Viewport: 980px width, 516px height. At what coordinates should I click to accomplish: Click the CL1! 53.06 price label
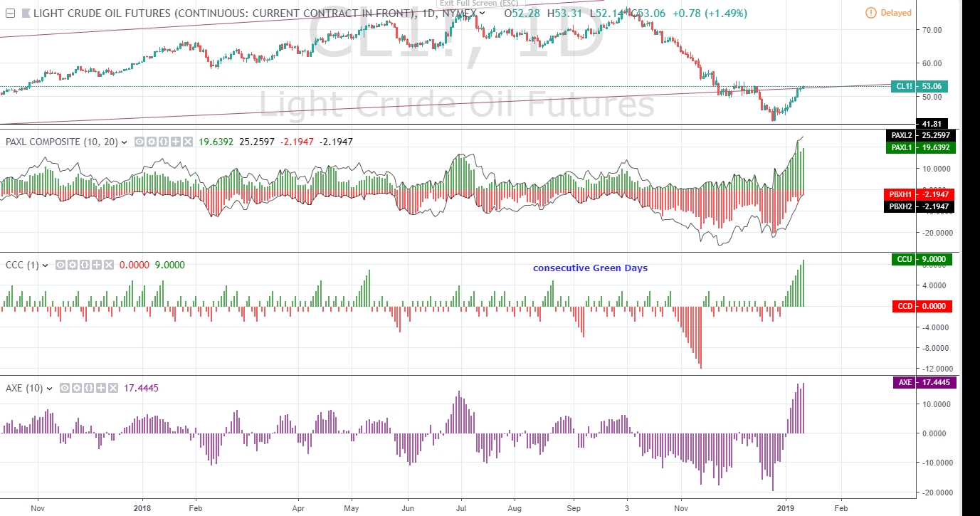coord(920,86)
